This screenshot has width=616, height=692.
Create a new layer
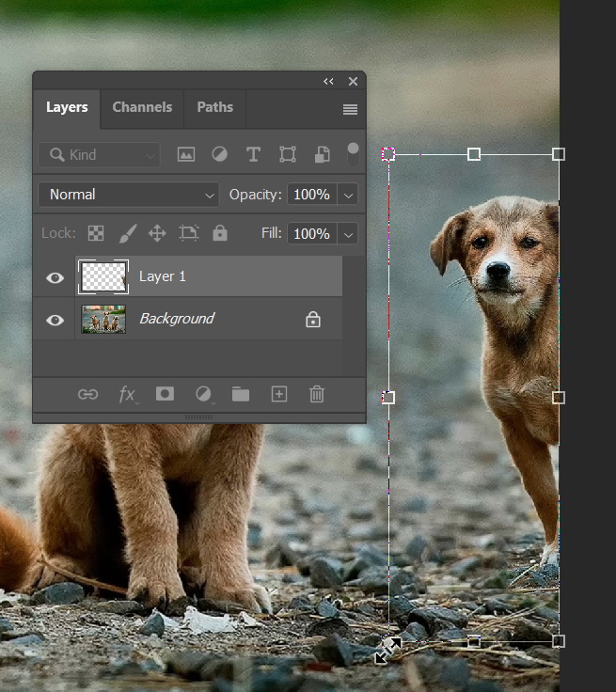279,394
